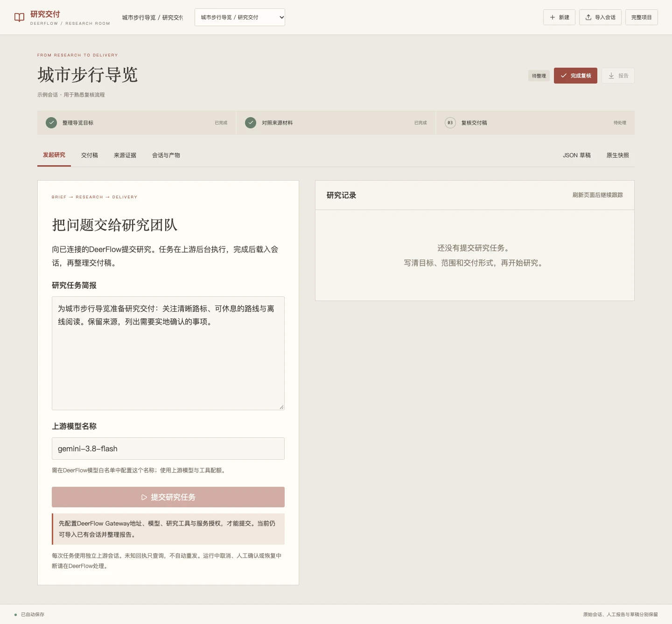This screenshot has width=672, height=624.
Task: Click the 完整项目 button
Action: (642, 17)
